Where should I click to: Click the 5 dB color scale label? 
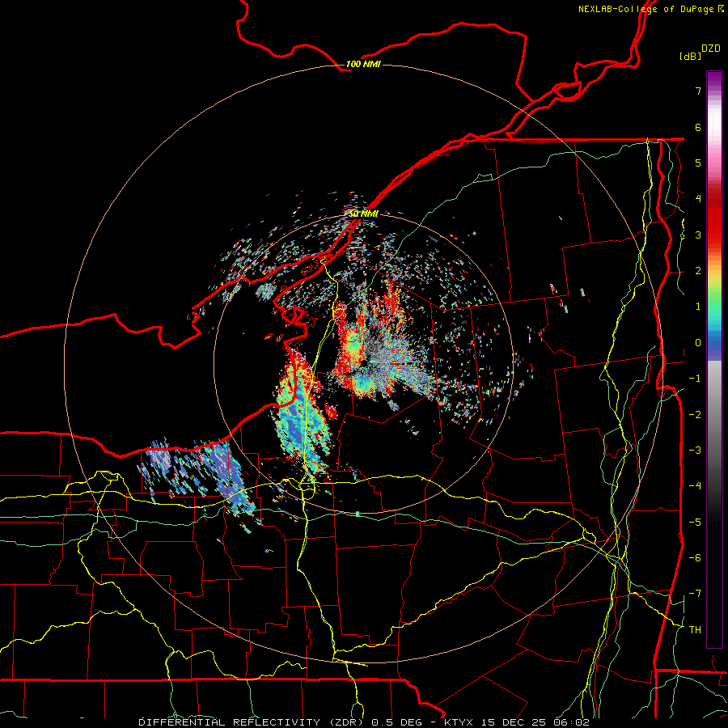click(698, 163)
